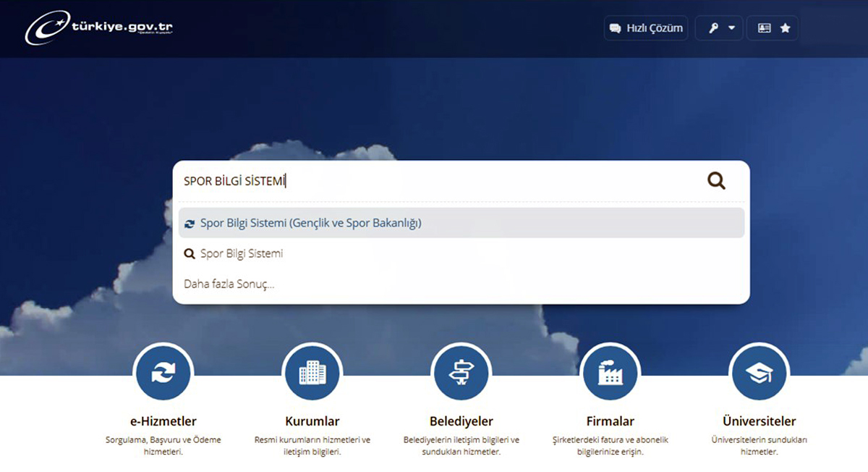The width and height of the screenshot is (868, 472).
Task: Show more results via Daha fazla Sonuç
Action: [229, 285]
